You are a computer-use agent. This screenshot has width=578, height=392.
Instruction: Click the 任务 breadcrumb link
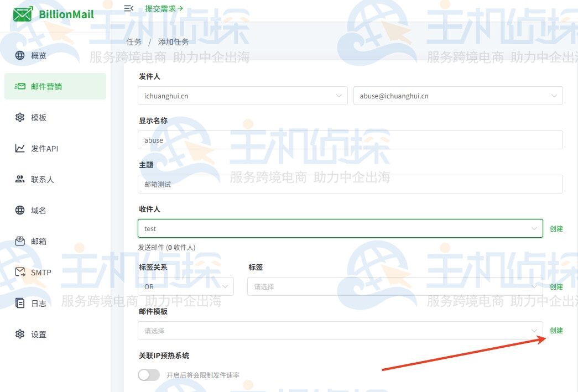(x=133, y=41)
